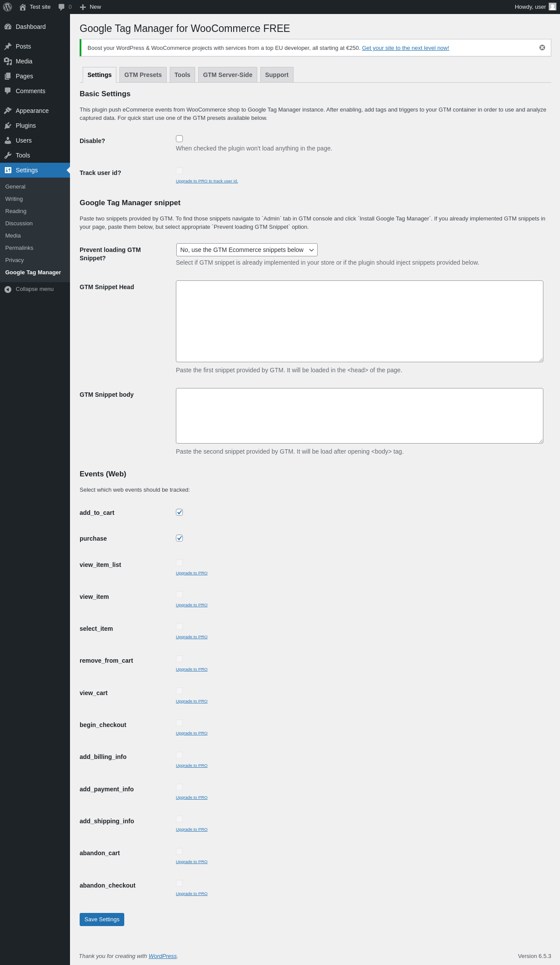Open Writing settings submenu
560x965 pixels.
[x=14, y=199]
